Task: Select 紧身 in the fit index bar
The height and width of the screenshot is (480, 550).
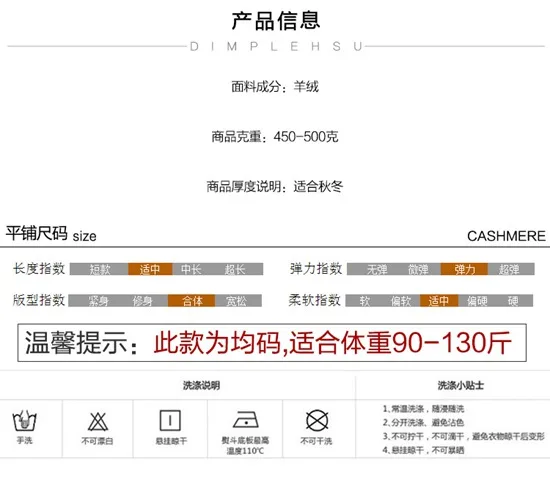Action: [99, 301]
